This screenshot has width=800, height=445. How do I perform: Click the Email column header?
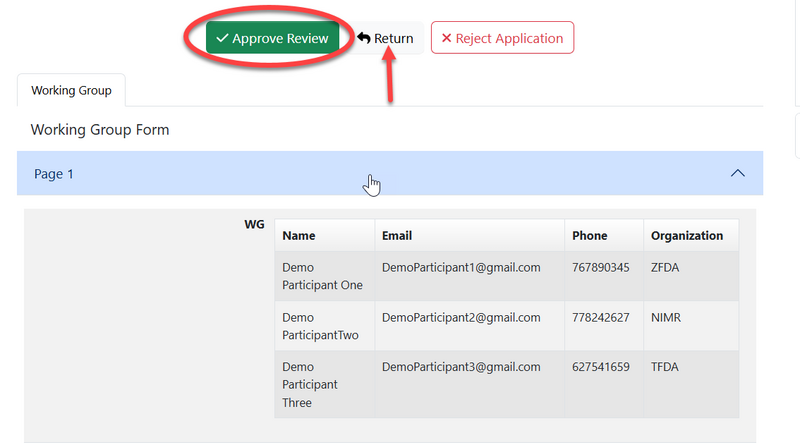coord(397,236)
